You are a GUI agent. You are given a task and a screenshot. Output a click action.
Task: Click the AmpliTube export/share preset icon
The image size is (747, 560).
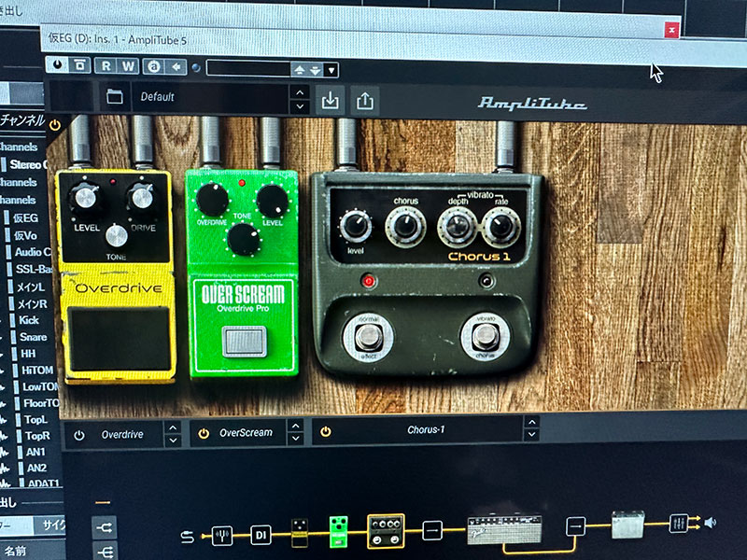tap(365, 101)
